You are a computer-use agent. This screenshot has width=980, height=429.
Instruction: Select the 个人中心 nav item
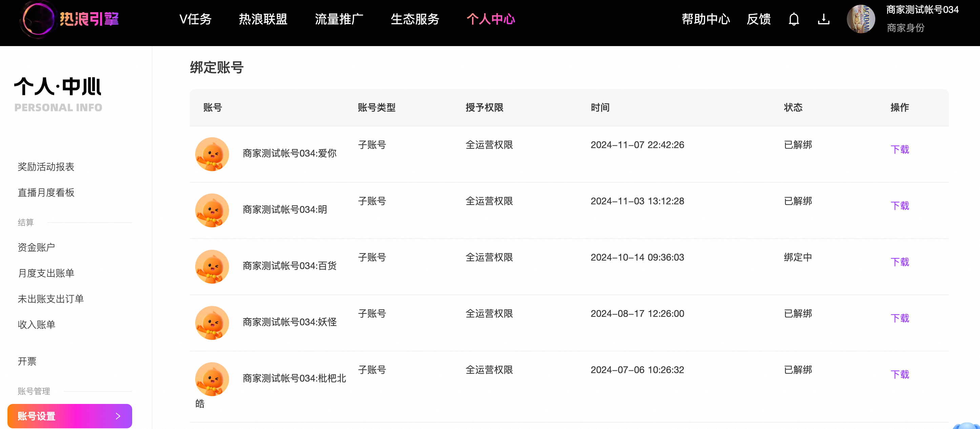(x=491, y=19)
